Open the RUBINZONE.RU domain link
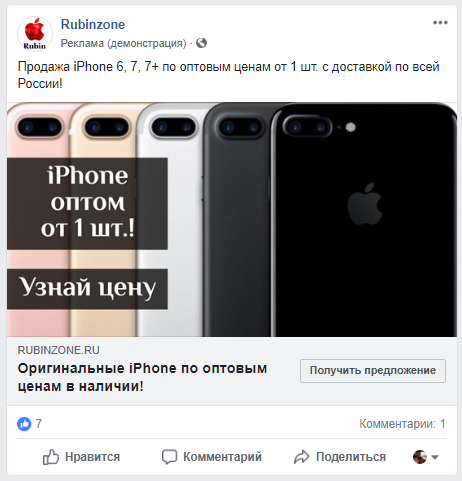Screen dimensions: 462x481 point(59,350)
